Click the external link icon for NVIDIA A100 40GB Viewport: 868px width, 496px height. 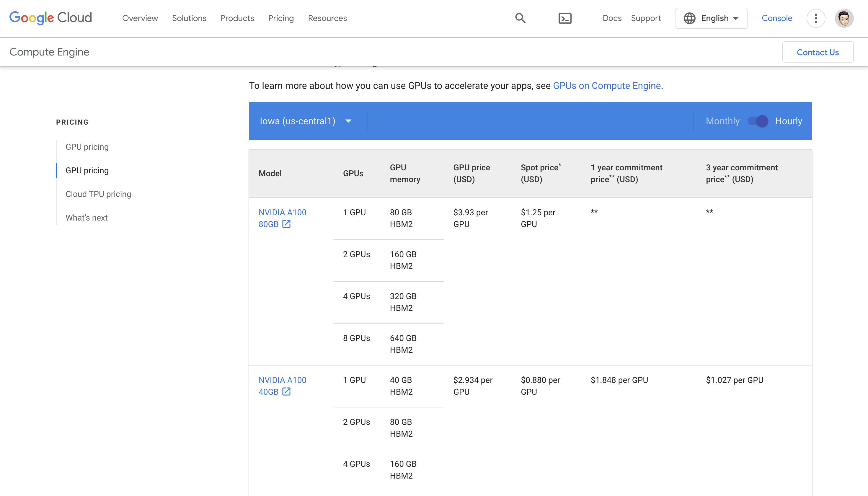pos(287,392)
